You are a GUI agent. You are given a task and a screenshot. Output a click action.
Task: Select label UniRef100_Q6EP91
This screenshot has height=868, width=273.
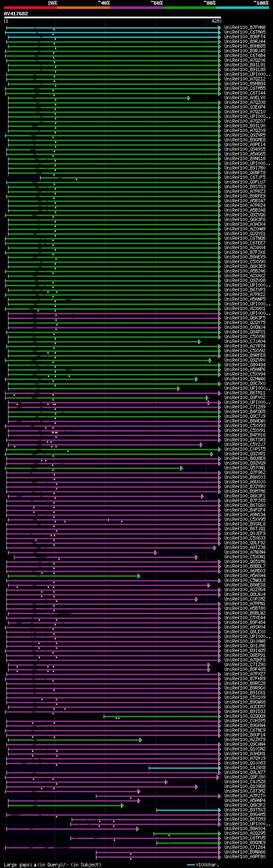pos(245,655)
